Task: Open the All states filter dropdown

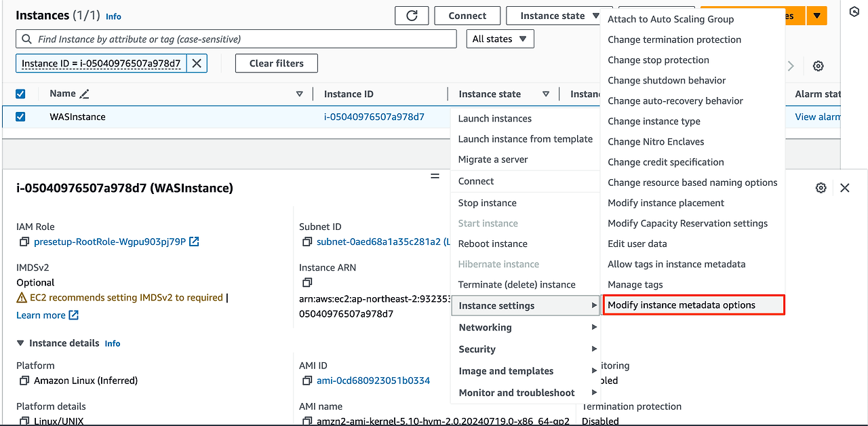Action: tap(500, 39)
